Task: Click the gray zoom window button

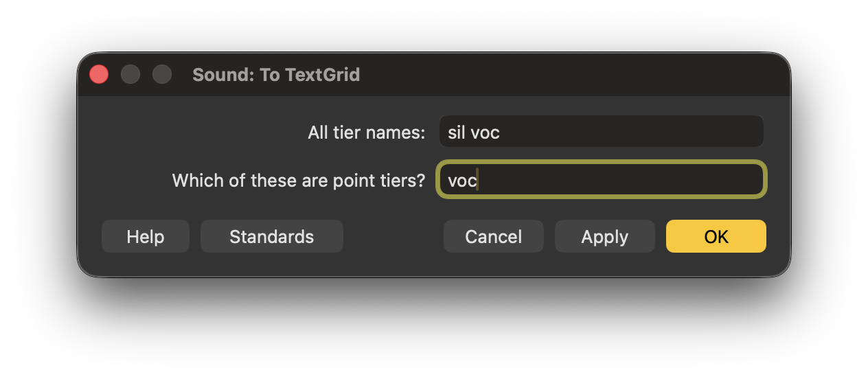Action: 162,74
